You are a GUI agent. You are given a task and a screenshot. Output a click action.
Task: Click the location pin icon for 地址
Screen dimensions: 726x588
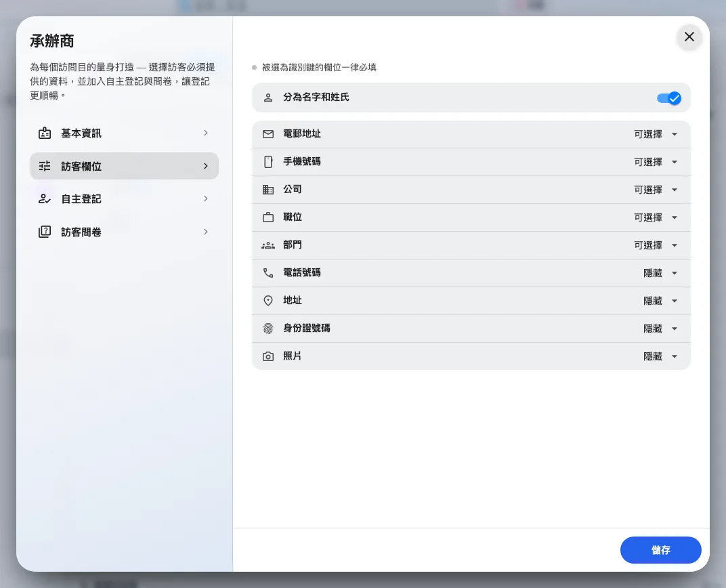[268, 301]
